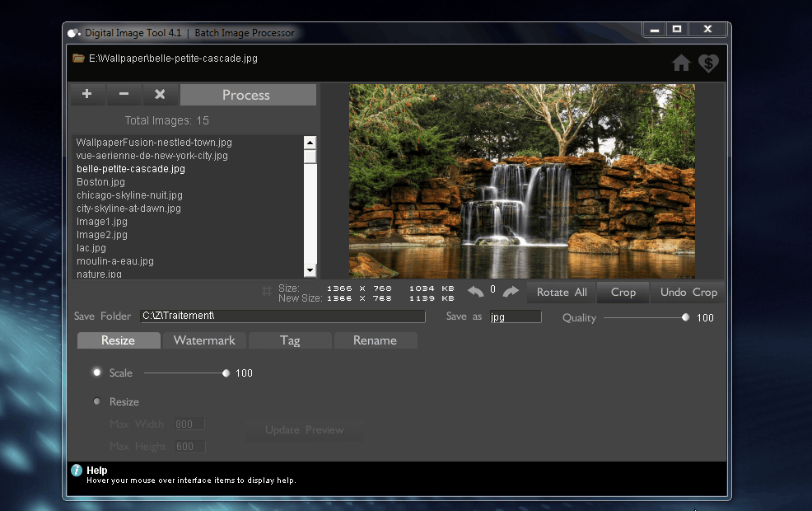Screen dimensions: 812x511
Task: Click the Quality value 100
Action: [x=705, y=317]
